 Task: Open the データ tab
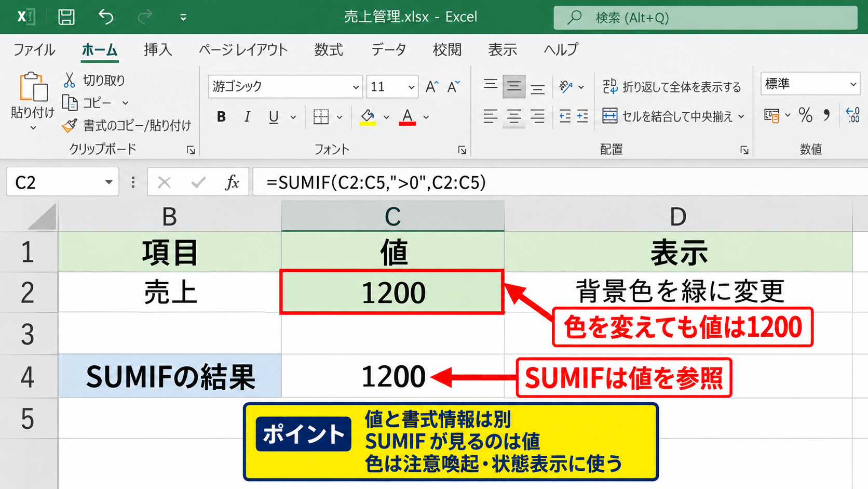pyautogui.click(x=388, y=50)
